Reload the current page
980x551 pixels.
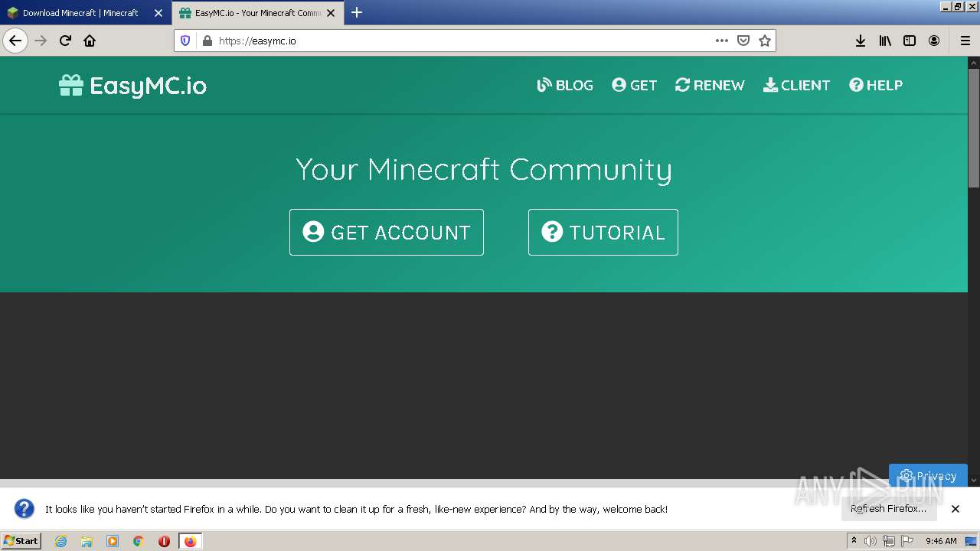click(x=65, y=41)
